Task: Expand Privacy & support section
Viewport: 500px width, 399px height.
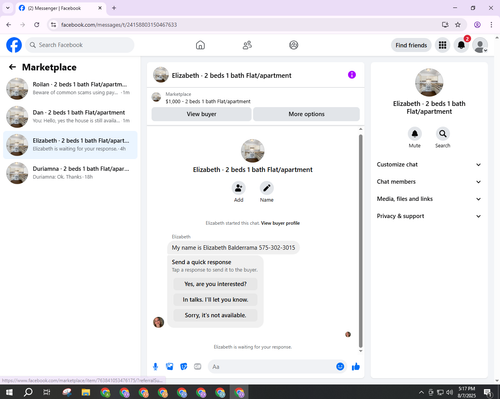Action: pos(429,216)
